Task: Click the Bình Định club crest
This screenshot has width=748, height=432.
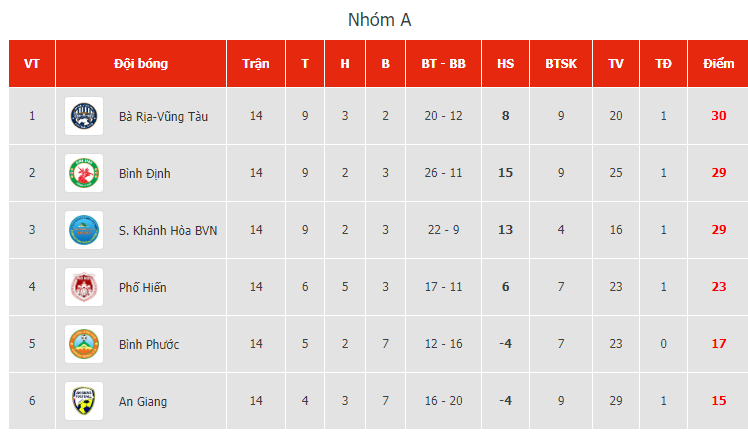Action: click(84, 173)
